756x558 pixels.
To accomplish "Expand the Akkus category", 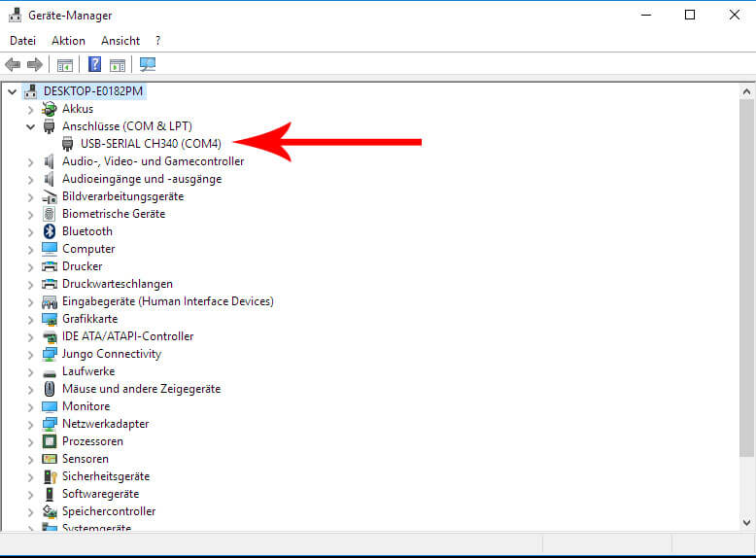I will pos(30,110).
